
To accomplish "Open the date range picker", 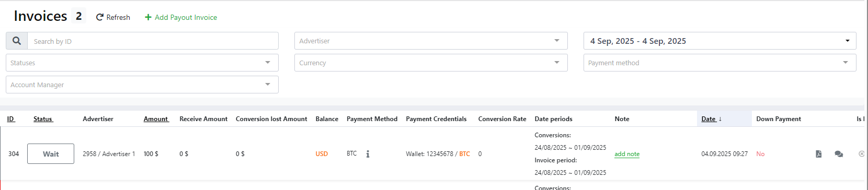I will click(719, 41).
